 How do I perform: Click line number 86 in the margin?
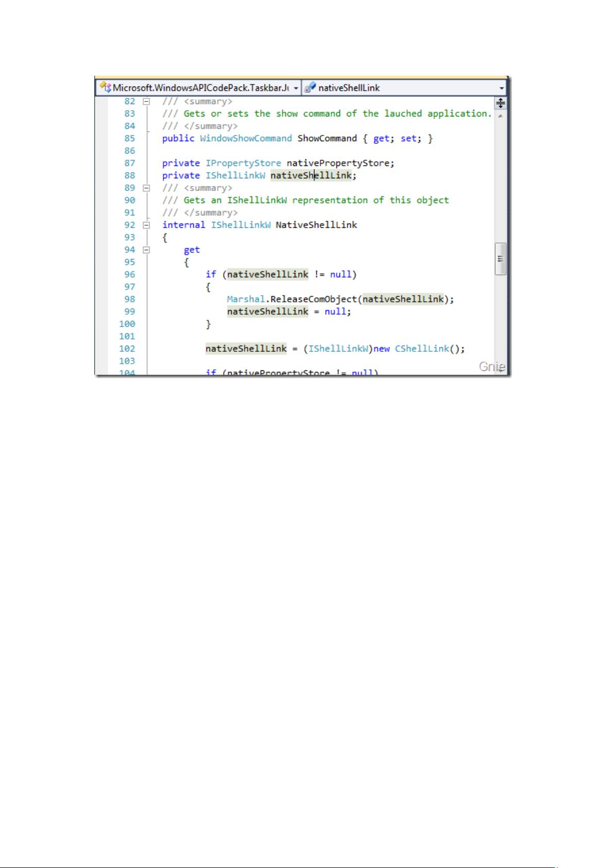pyautogui.click(x=129, y=151)
